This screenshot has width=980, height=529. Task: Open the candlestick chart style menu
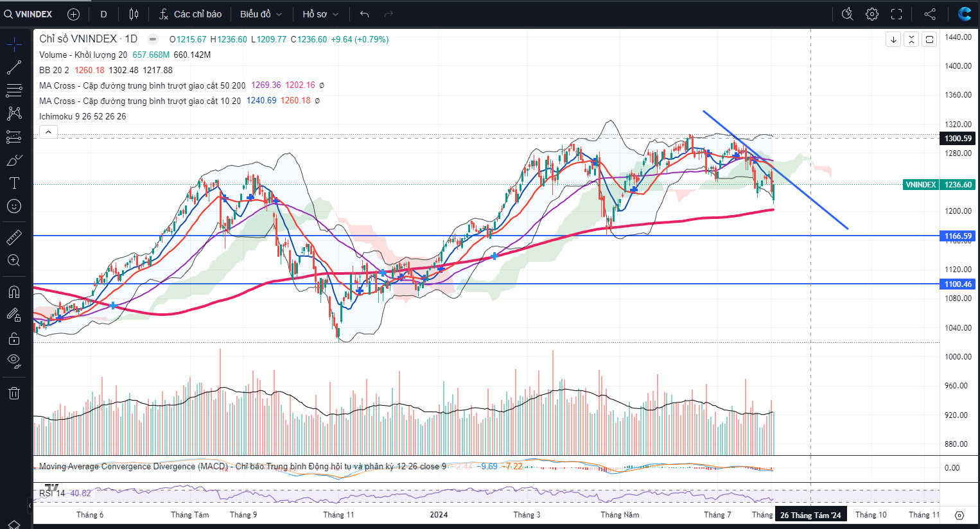click(x=134, y=14)
